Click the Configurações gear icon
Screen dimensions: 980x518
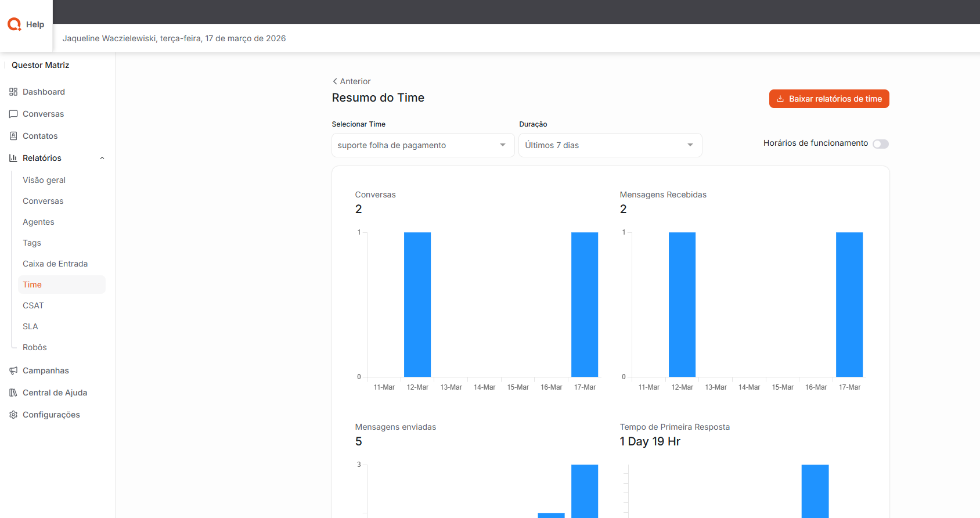[x=13, y=415]
